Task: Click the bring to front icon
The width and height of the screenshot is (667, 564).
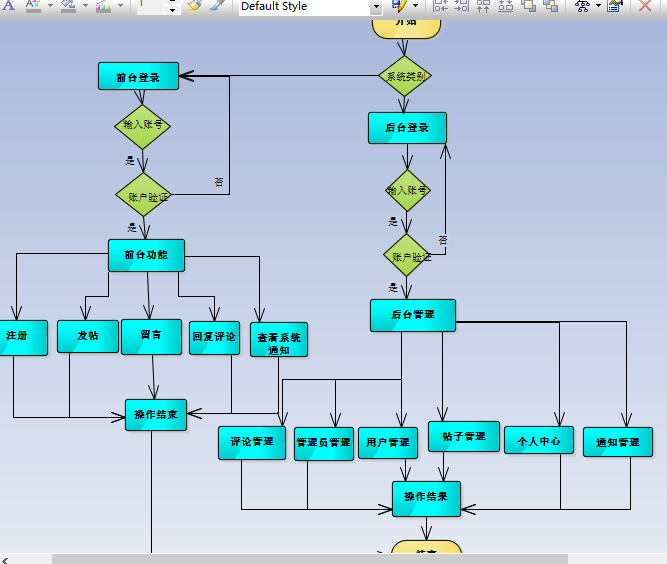Action: [528, 6]
